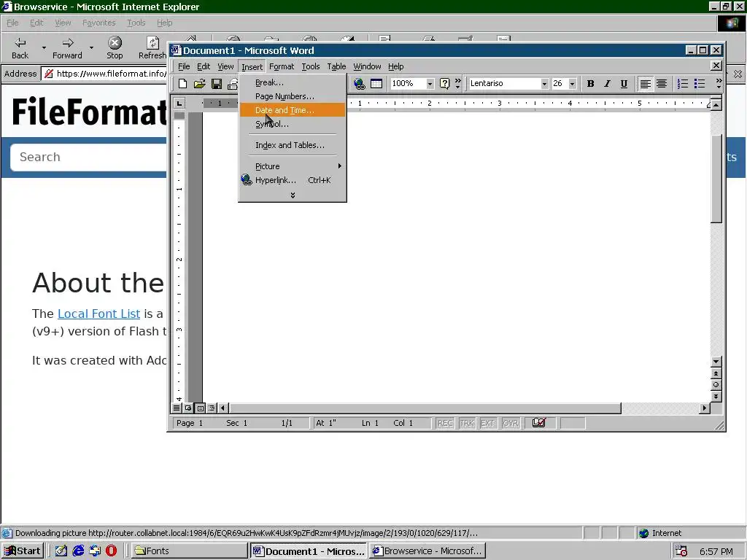
Task: Click the New Blank Document icon in Word
Action: (182, 84)
